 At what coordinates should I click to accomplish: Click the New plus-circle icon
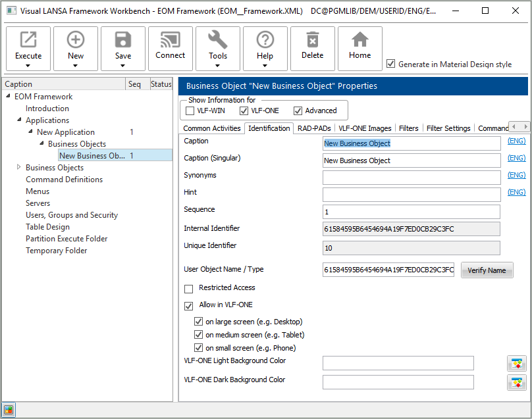[76, 40]
